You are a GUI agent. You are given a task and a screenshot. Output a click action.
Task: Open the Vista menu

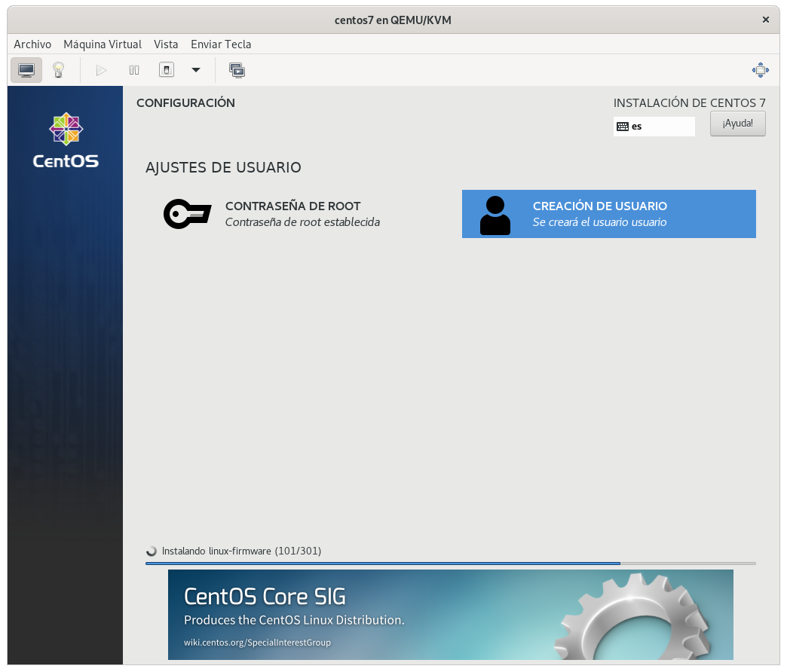coord(166,44)
